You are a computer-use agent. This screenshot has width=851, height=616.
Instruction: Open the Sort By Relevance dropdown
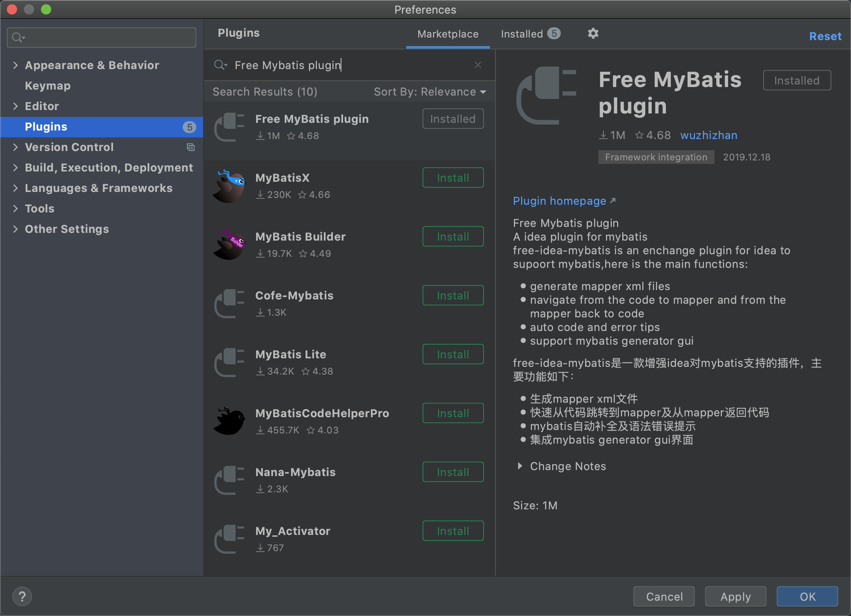pos(430,92)
